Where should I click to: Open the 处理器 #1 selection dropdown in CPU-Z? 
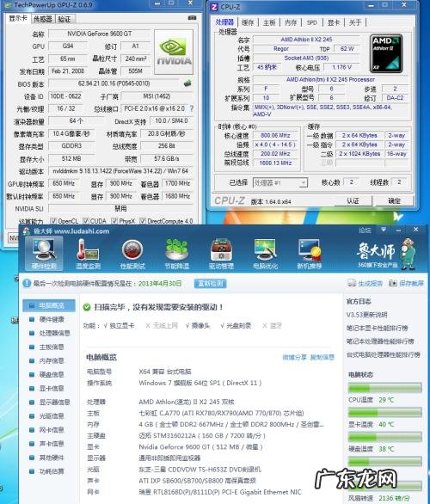click(280, 182)
